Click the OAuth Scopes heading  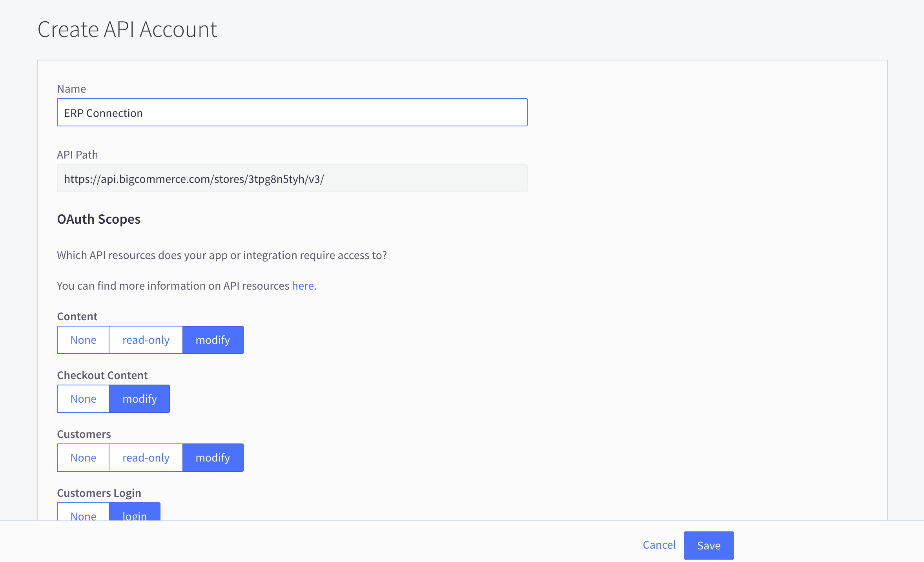[x=99, y=219]
